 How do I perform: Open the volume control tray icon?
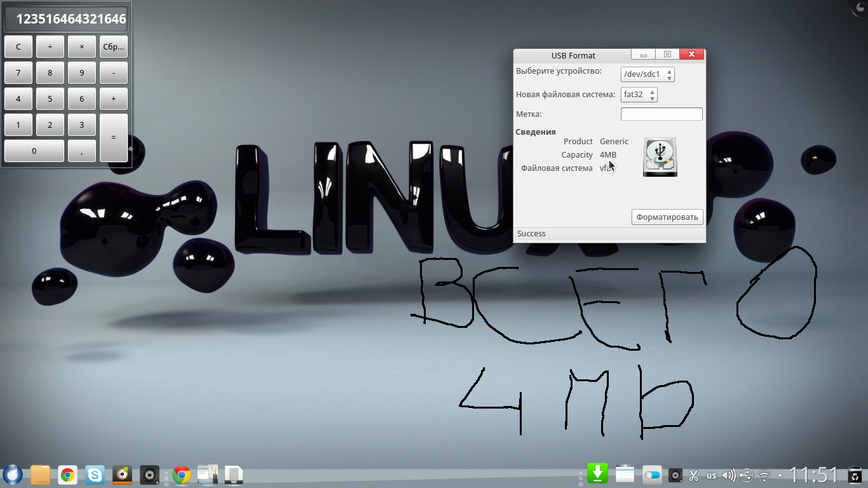(x=729, y=475)
